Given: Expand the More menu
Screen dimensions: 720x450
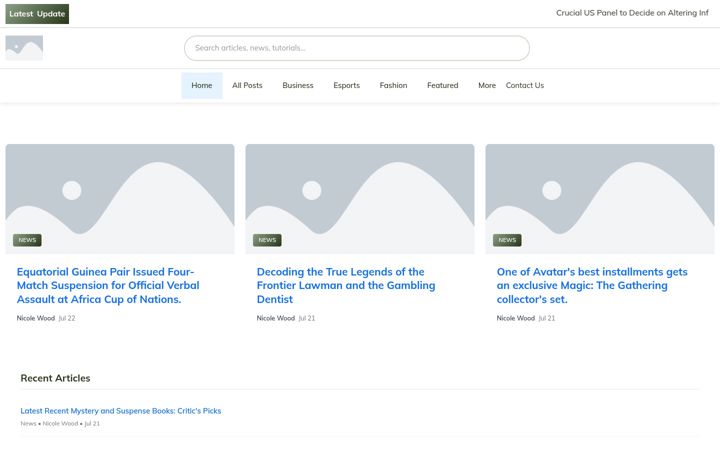Looking at the screenshot, I should (x=487, y=85).
